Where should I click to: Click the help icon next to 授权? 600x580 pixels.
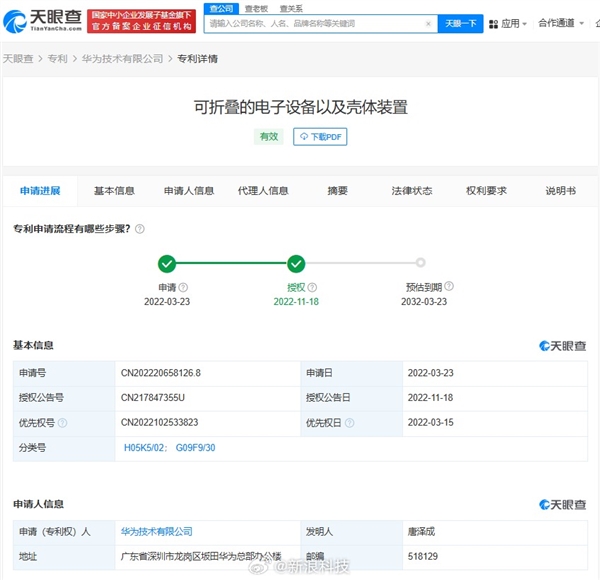tap(312, 287)
